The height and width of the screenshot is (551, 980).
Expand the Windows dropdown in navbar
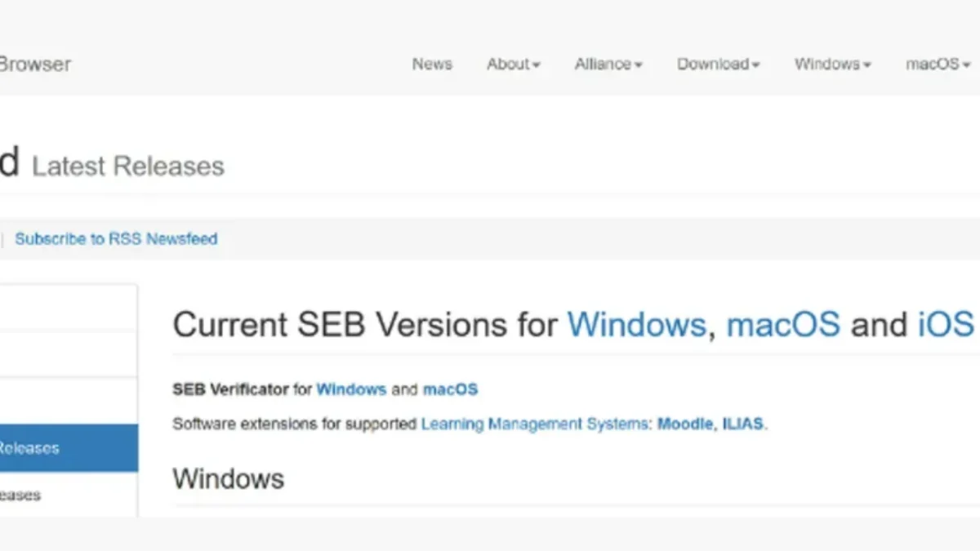tap(833, 64)
